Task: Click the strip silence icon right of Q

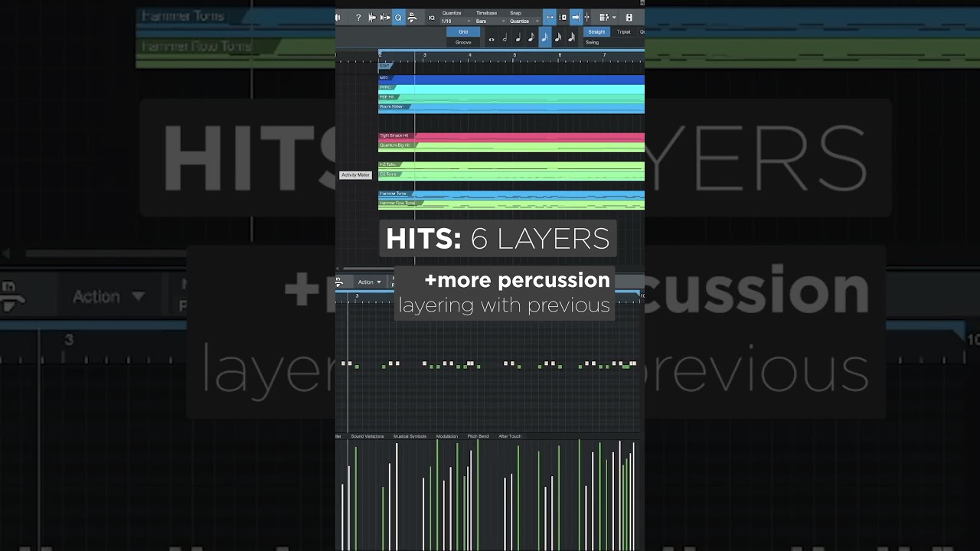Action: tap(412, 18)
